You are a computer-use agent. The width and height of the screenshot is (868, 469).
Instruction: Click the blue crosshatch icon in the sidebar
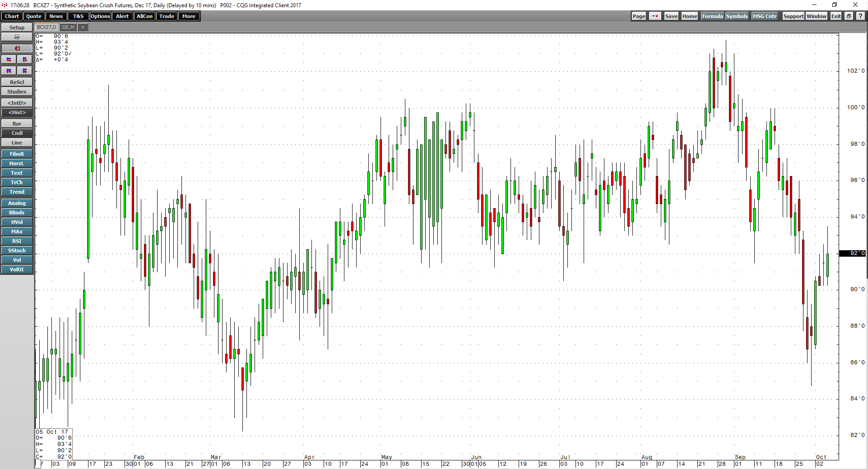[x=24, y=70]
